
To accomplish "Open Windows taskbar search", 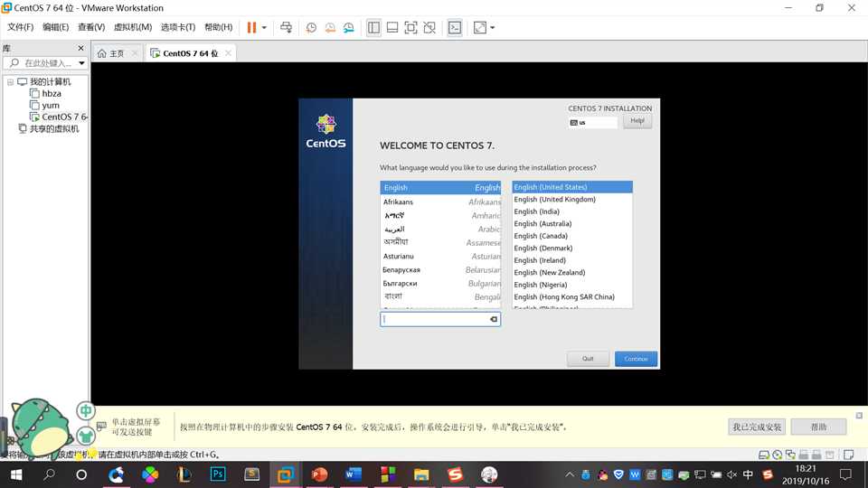I will click(x=49, y=474).
